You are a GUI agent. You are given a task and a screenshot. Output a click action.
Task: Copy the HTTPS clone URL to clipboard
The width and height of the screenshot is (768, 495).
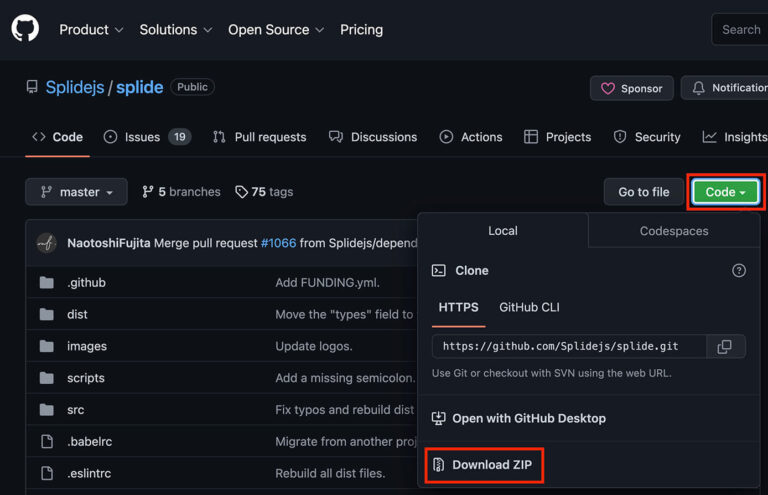[725, 346]
